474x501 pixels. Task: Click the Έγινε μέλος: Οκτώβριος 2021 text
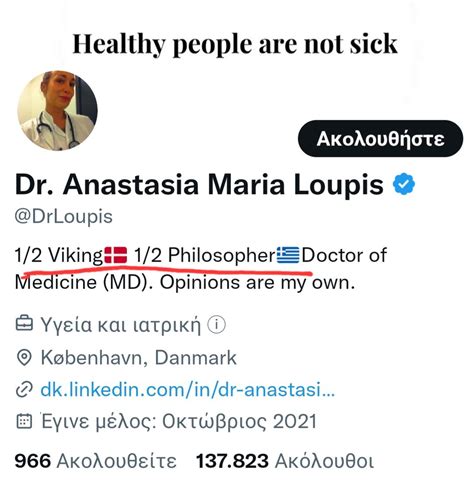click(179, 422)
